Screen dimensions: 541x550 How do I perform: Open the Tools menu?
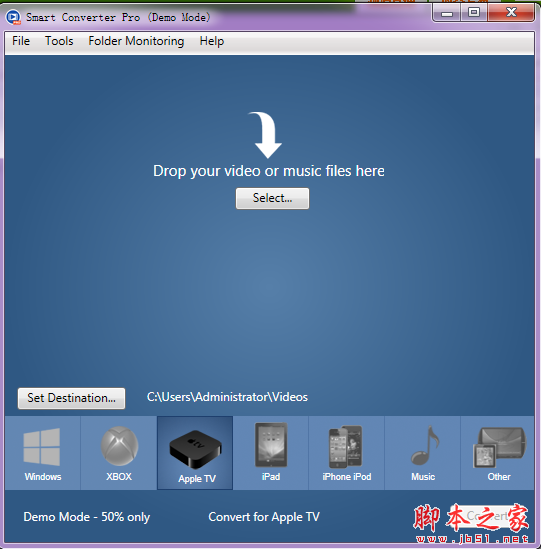pos(59,41)
